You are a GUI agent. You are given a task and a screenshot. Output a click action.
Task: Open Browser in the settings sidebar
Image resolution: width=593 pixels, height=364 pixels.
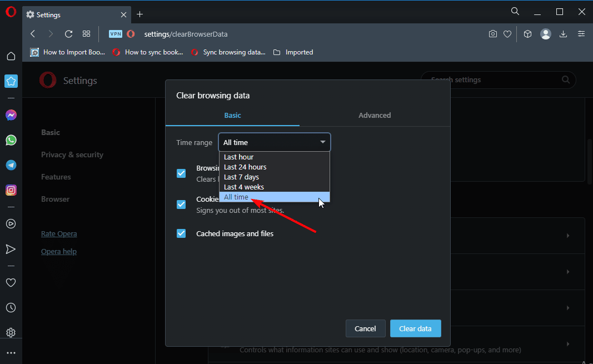coord(55,199)
